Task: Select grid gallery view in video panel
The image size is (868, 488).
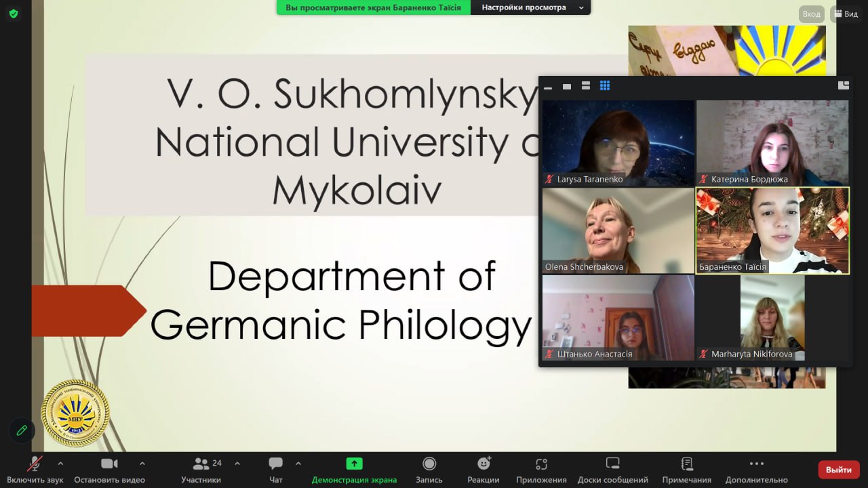Action: [x=605, y=85]
